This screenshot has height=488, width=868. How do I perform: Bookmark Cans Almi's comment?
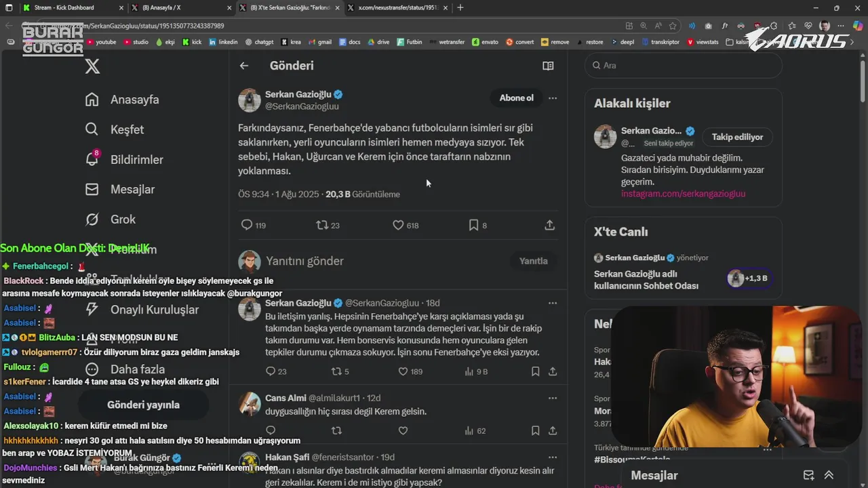coord(535,430)
